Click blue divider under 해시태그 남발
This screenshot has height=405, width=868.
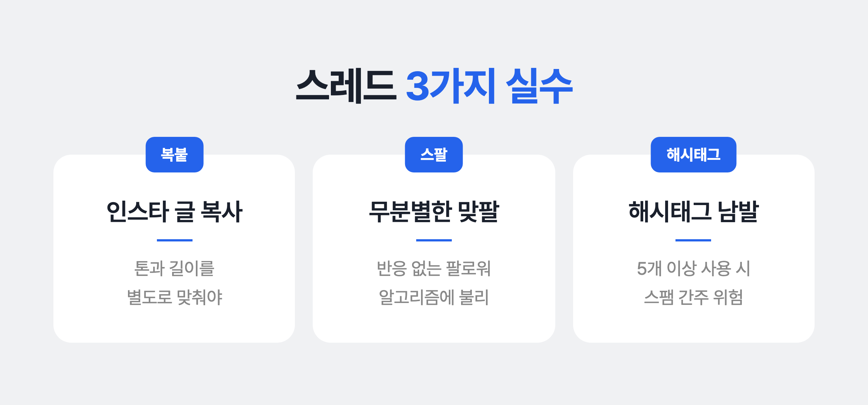(693, 240)
